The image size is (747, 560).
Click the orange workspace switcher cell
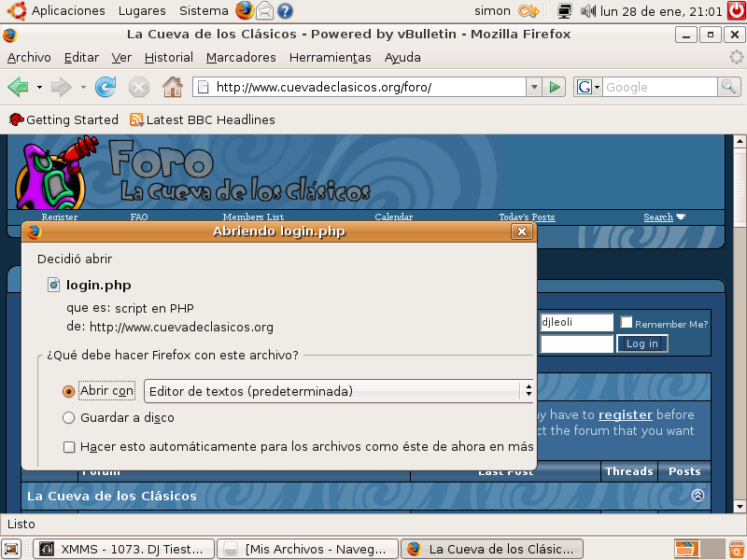click(686, 549)
